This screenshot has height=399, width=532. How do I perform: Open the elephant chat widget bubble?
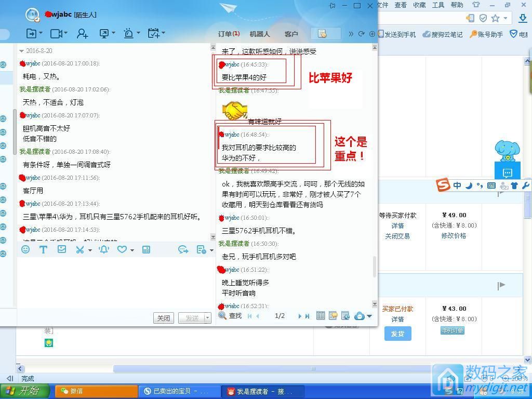click(507, 174)
